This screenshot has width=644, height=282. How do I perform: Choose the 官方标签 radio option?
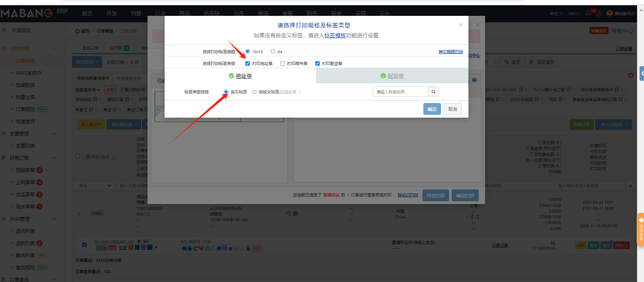point(226,92)
